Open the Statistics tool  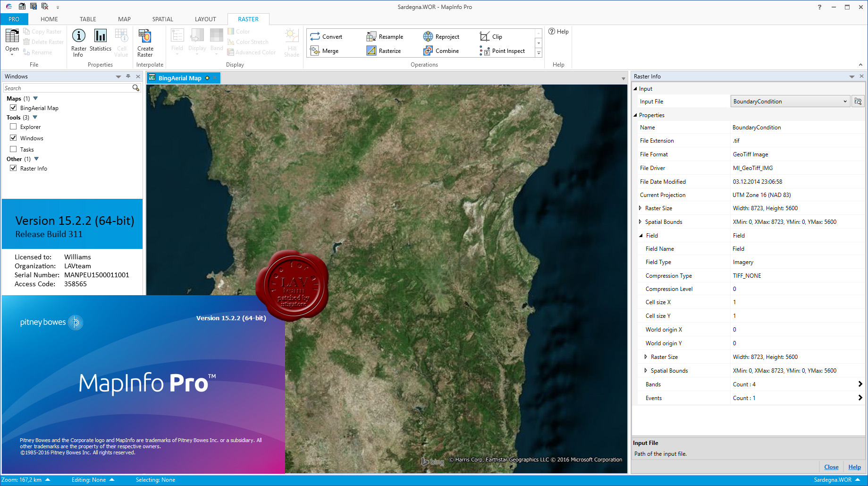tap(101, 40)
